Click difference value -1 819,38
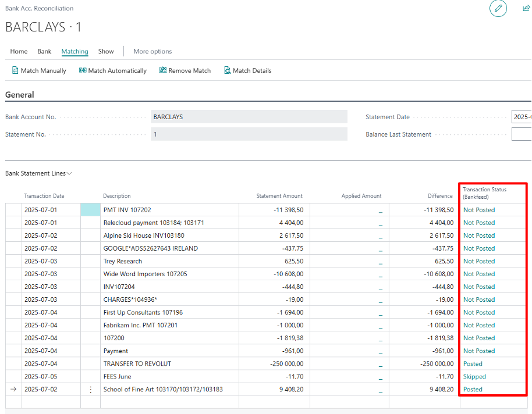 [x=441, y=338]
